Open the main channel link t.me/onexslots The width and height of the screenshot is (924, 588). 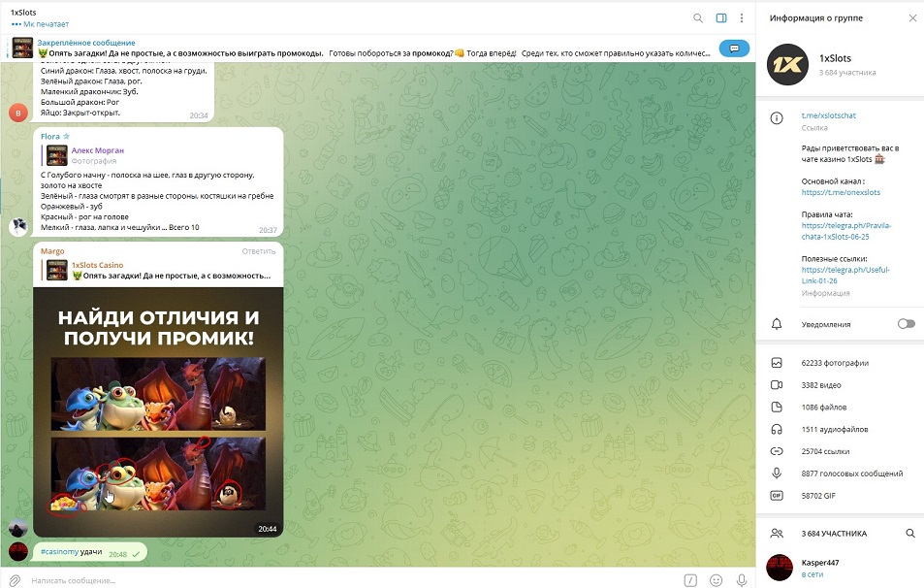841,192
